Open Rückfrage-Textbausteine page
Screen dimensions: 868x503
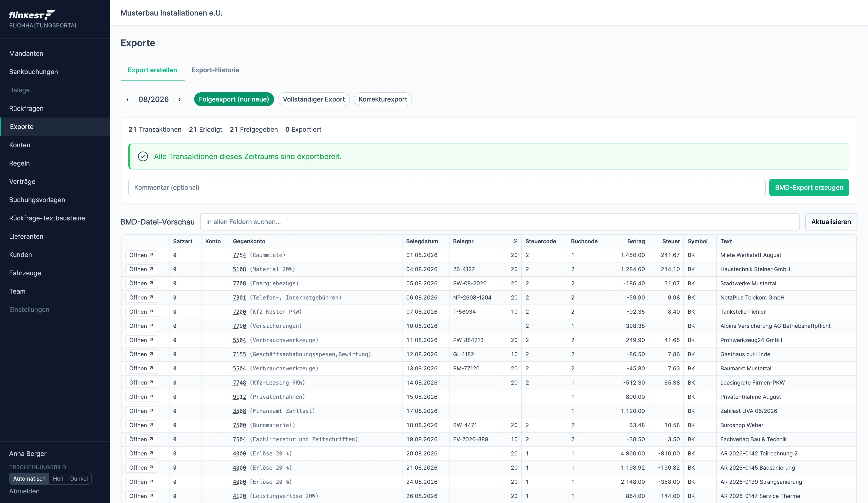[55, 218]
